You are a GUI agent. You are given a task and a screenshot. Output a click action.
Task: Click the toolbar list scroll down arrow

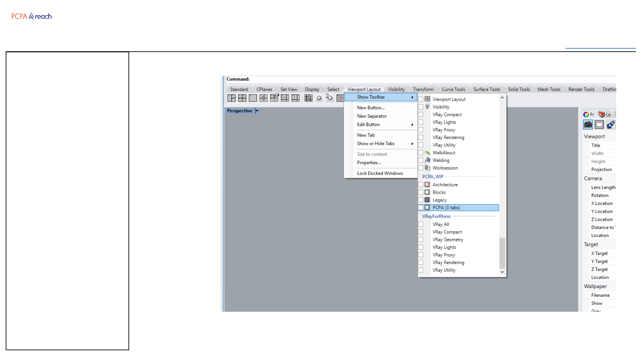pos(502,272)
